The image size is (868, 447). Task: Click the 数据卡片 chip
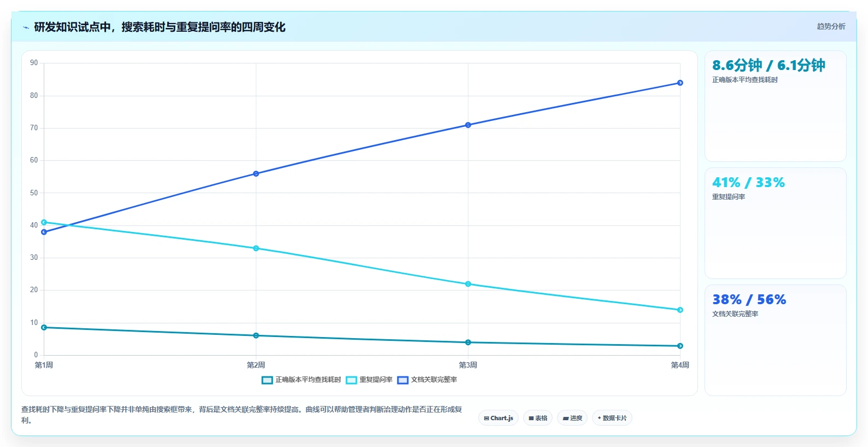[x=612, y=418]
